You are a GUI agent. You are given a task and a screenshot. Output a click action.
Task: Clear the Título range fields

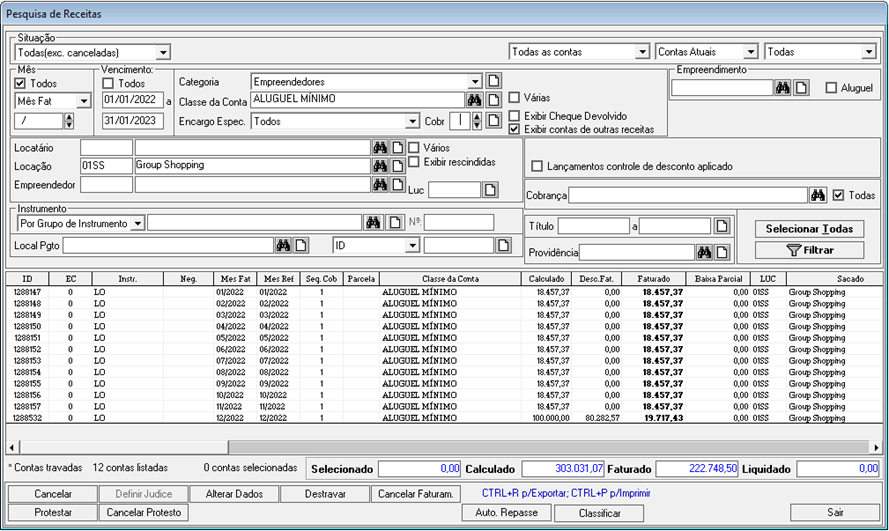(x=722, y=226)
